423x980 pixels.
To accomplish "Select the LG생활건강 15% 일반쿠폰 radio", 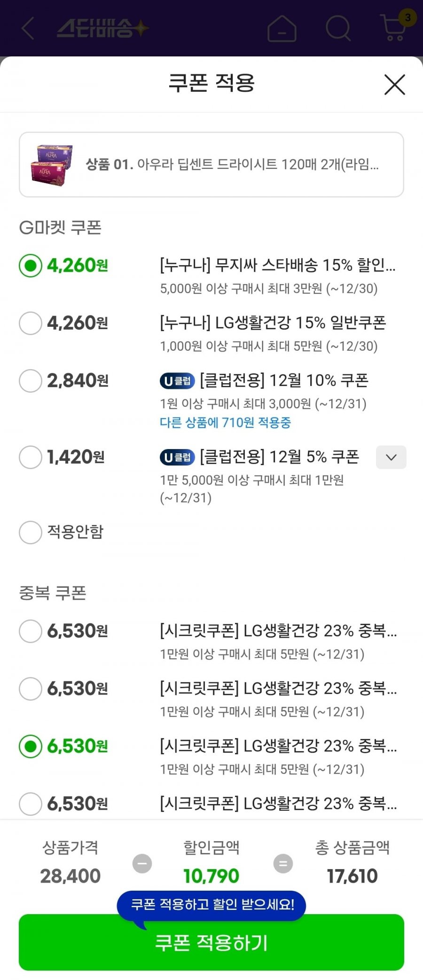I will [x=31, y=323].
